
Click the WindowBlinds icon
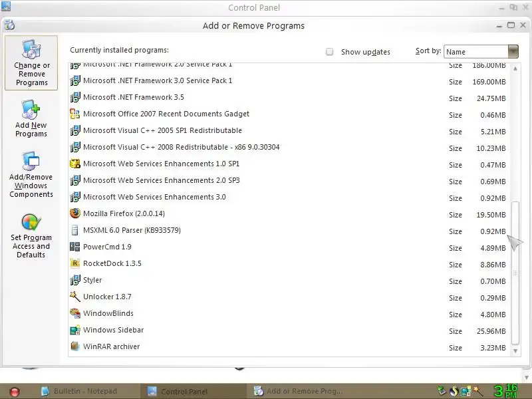[x=75, y=313]
